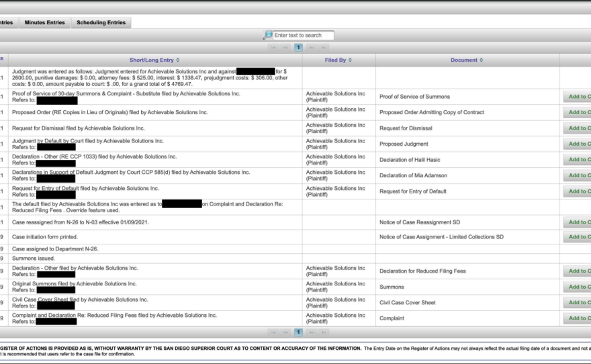Go to next page in bottom paginator
The image size is (591, 364).
[x=312, y=332]
